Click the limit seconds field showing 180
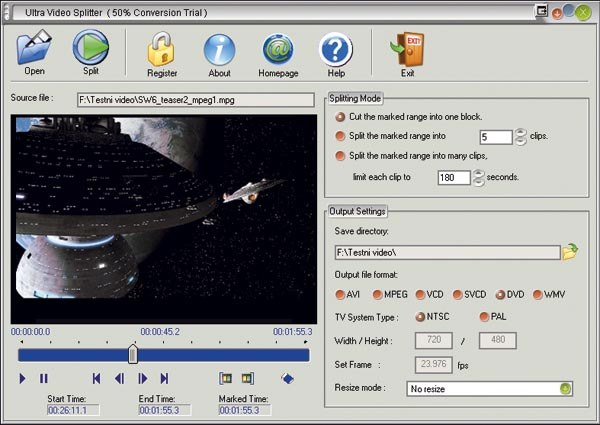Image resolution: width=600 pixels, height=425 pixels. 454,177
